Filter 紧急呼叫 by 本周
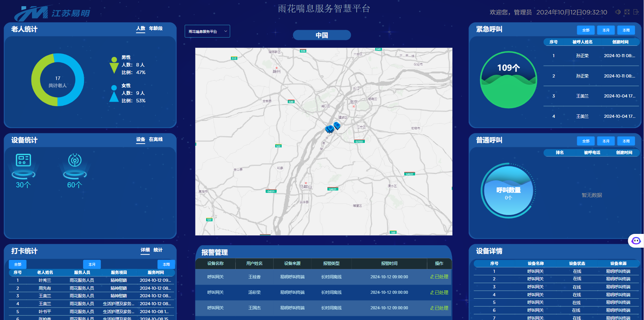644x320 pixels. coord(626,30)
